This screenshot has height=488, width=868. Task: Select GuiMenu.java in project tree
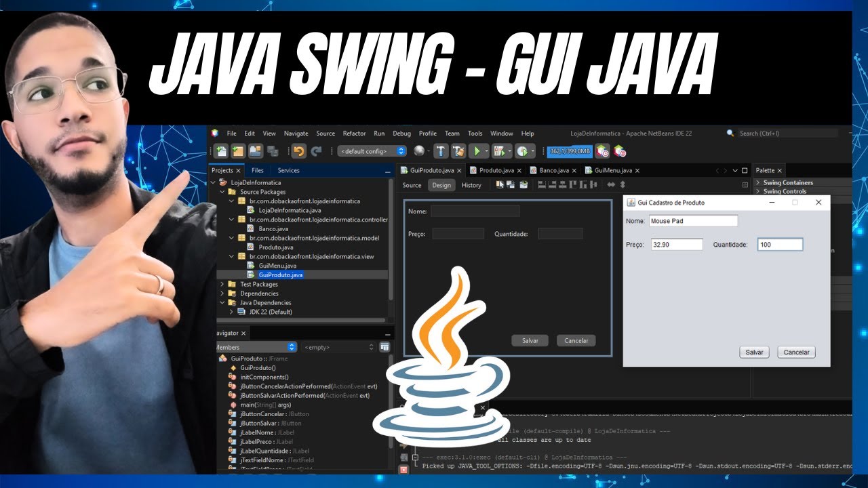pyautogui.click(x=277, y=266)
